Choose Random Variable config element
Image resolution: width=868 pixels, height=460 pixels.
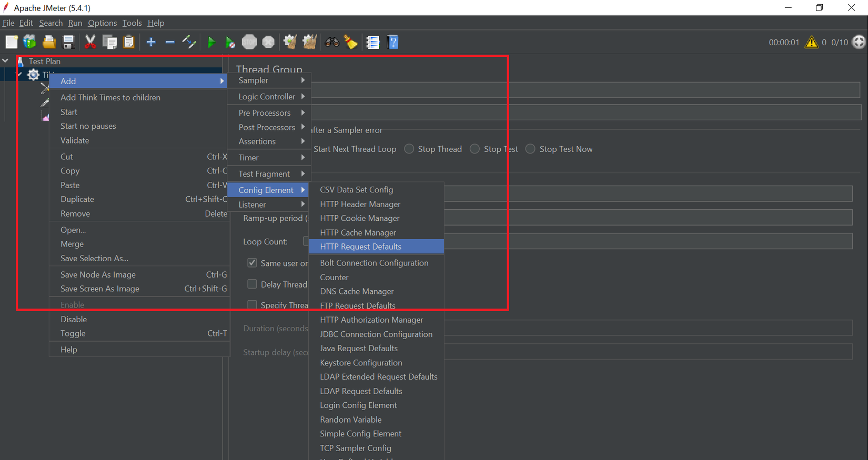pos(376,420)
